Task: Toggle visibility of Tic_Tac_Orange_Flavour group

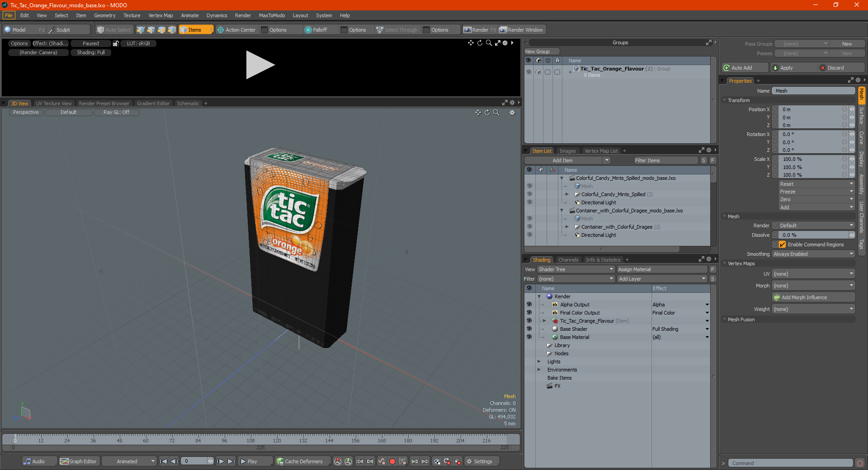Action: tap(528, 72)
